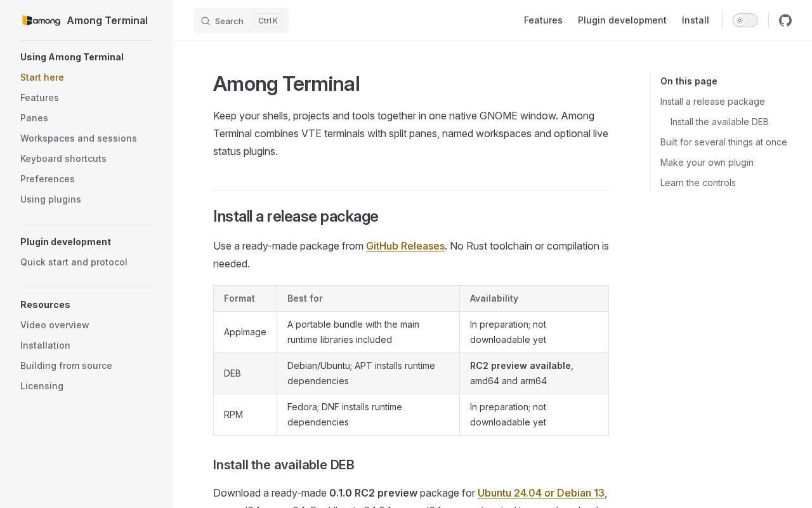812x508 pixels.
Task: Open Workspaces and sessions page
Action: coord(79,138)
